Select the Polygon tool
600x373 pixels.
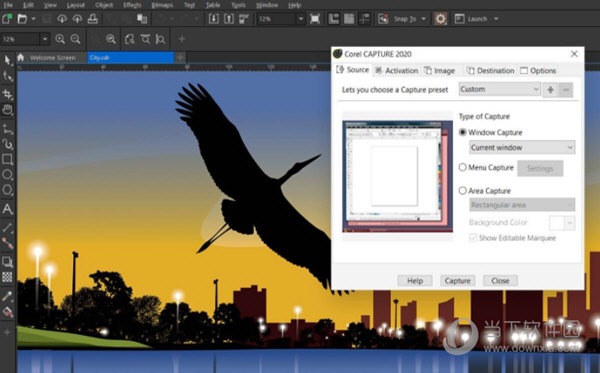(x=7, y=190)
